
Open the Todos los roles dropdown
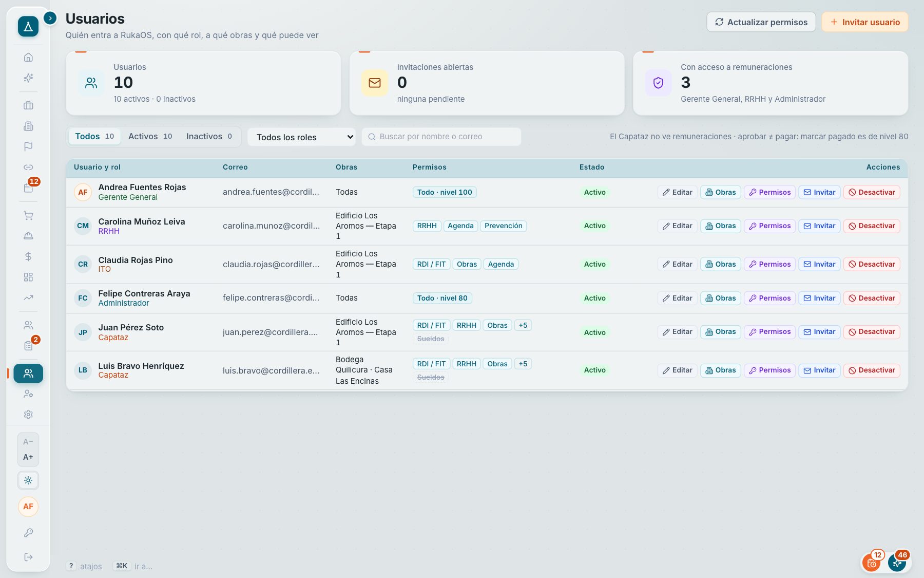302,137
